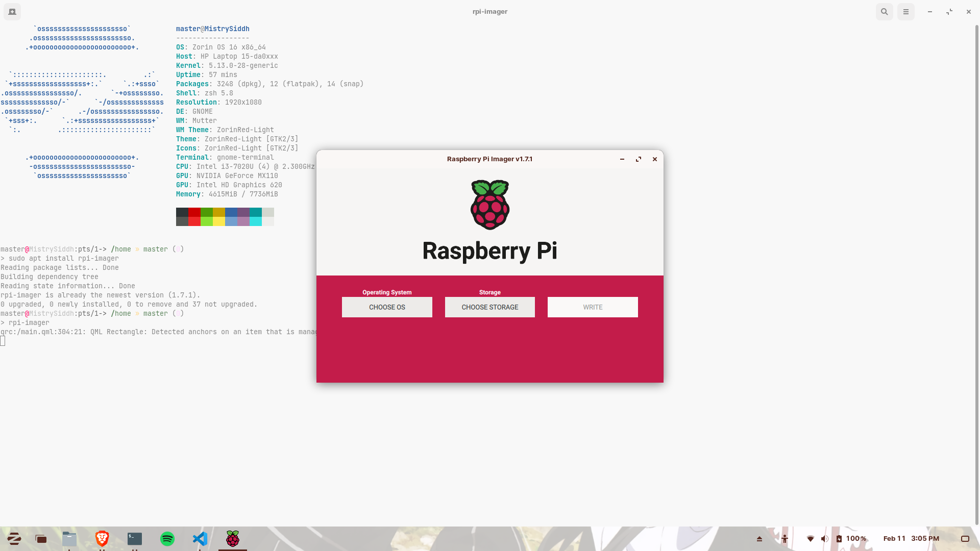Click the eject removable drive tray icon

pyautogui.click(x=759, y=539)
